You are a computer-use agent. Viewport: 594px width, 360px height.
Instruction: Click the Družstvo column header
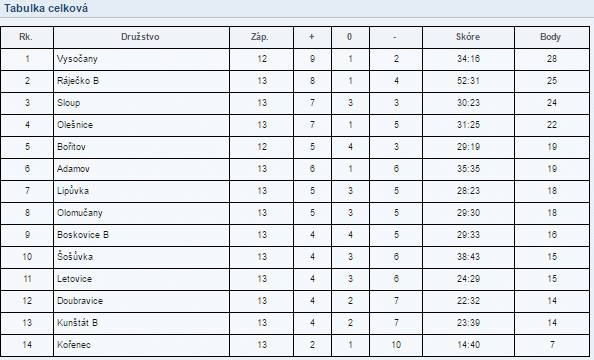(140, 37)
